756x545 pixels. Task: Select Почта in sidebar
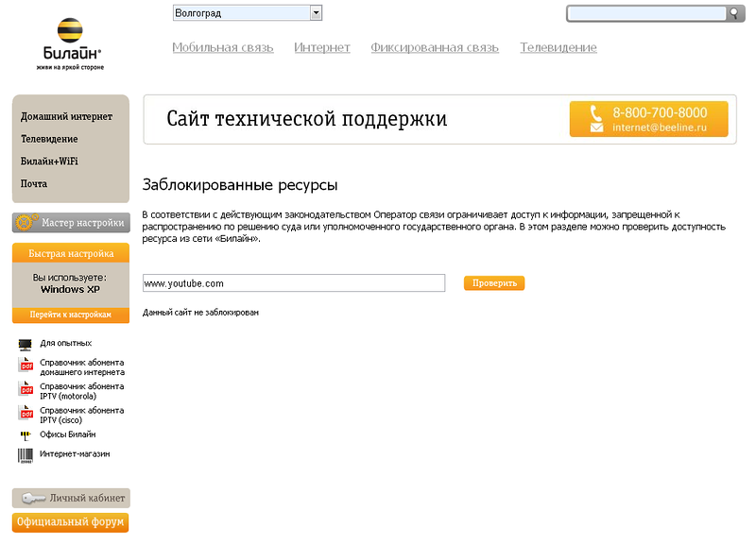(x=34, y=183)
